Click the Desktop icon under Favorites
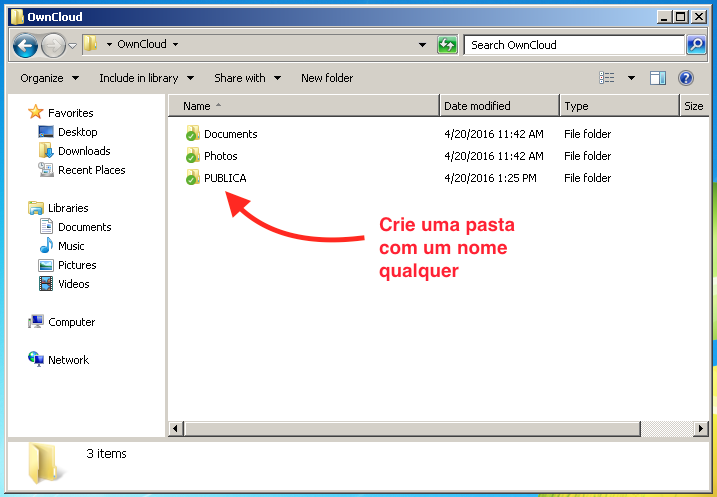 click(x=46, y=132)
